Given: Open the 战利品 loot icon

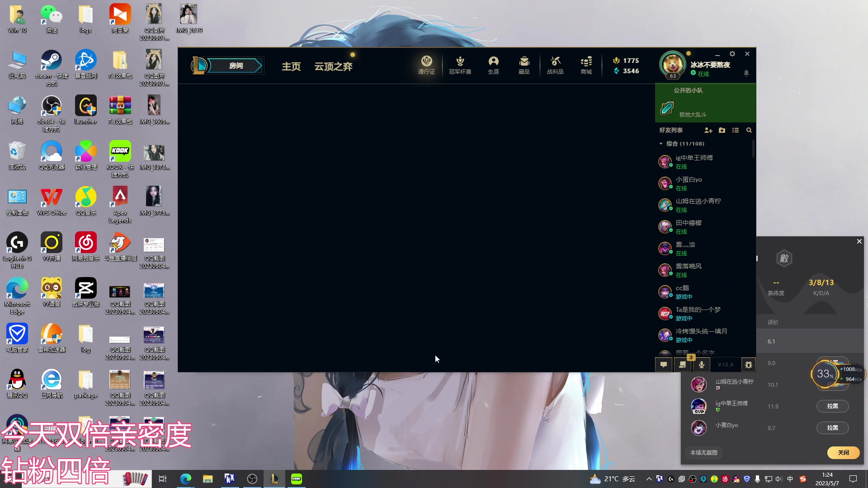Looking at the screenshot, I should coord(555,65).
